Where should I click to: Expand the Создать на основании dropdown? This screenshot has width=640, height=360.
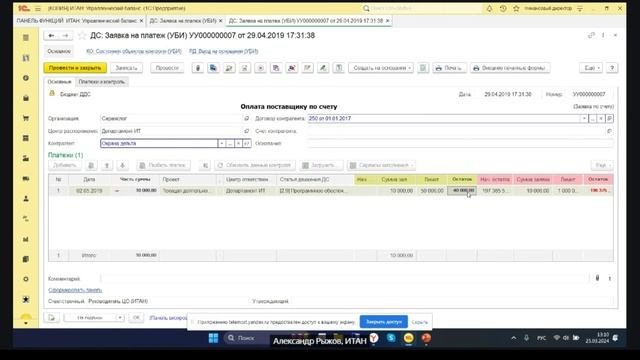coord(381,68)
